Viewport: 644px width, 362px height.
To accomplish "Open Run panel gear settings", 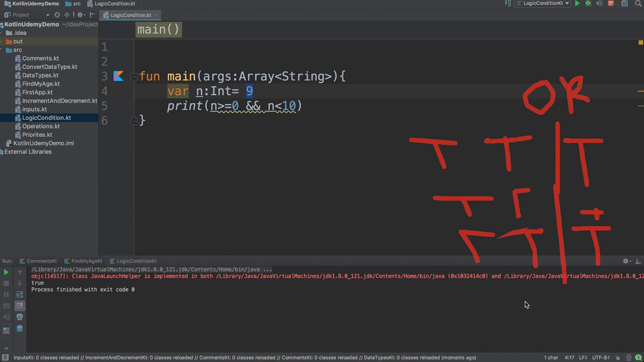I will coord(626,261).
